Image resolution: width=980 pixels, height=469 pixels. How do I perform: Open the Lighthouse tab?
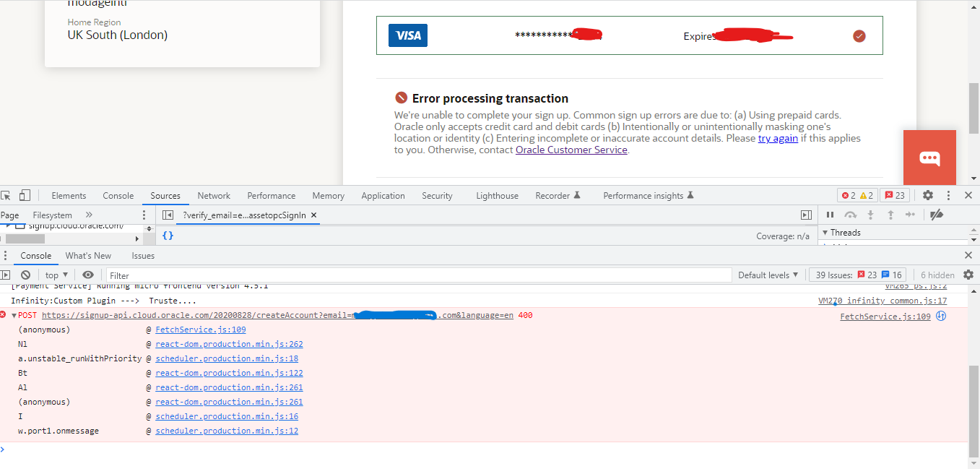click(497, 195)
